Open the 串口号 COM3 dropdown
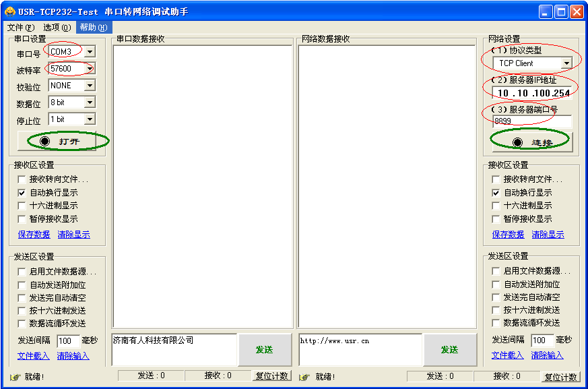Viewport: 588px width, 389px height. (89, 51)
